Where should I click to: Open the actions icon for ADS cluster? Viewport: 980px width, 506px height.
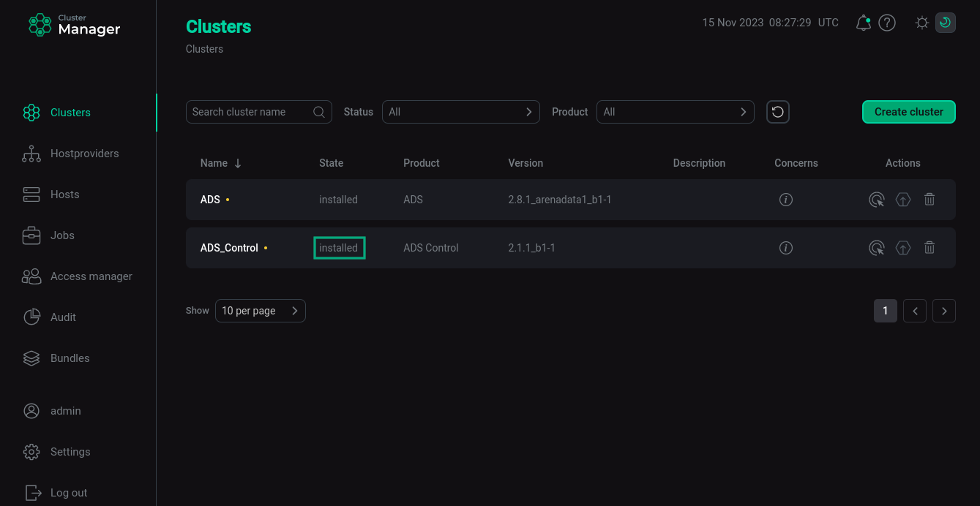[x=877, y=200]
